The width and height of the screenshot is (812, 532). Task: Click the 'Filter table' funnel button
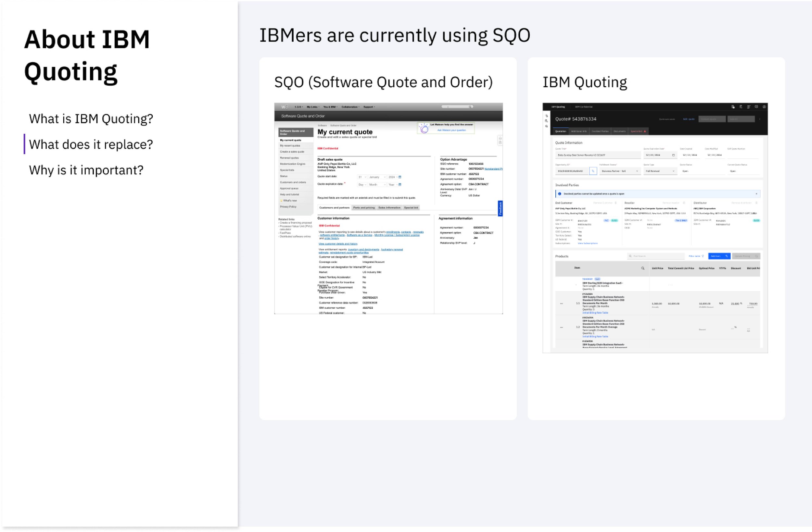[x=696, y=256]
